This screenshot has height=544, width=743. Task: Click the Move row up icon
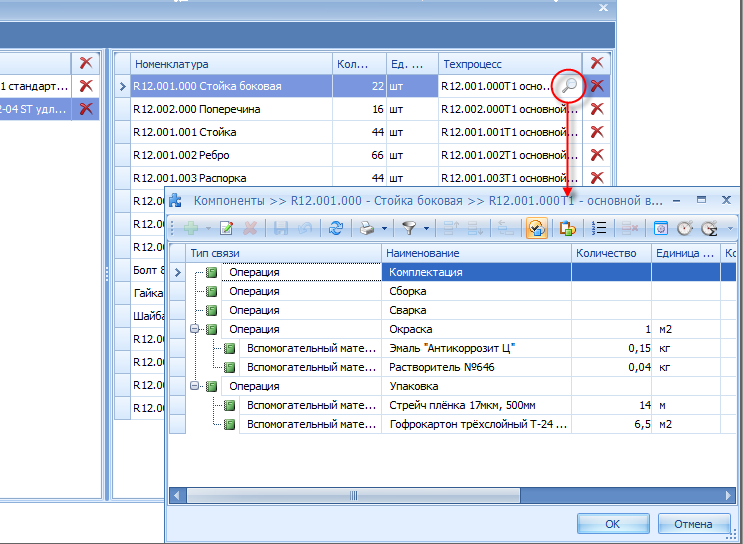coord(451,228)
